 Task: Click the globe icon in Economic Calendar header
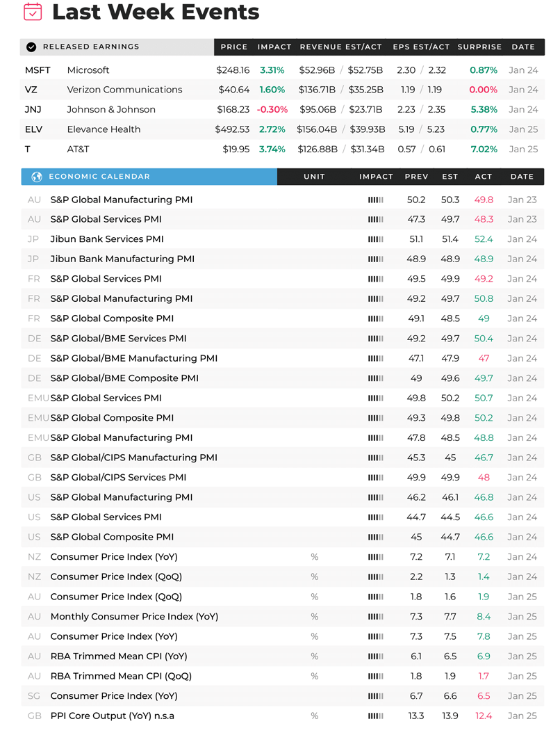(36, 177)
